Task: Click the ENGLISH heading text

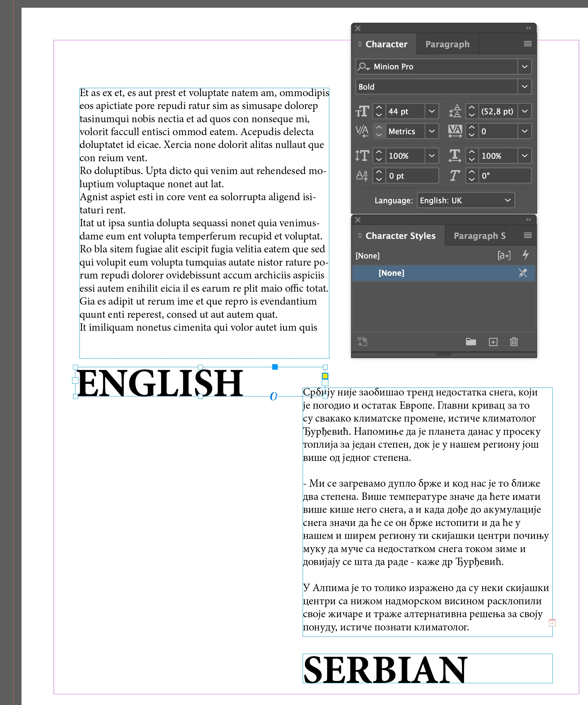Action: pos(160,383)
